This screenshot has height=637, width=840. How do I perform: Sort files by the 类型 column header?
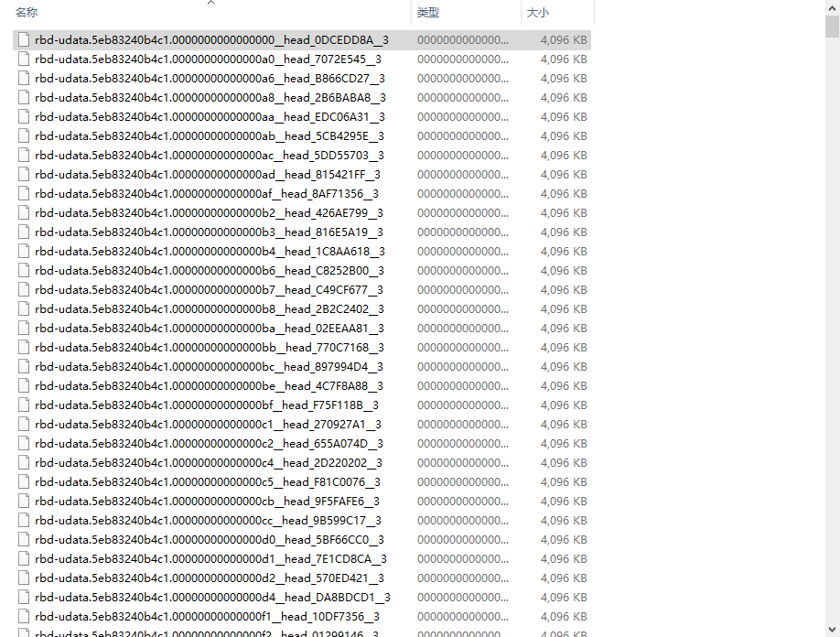(x=428, y=13)
